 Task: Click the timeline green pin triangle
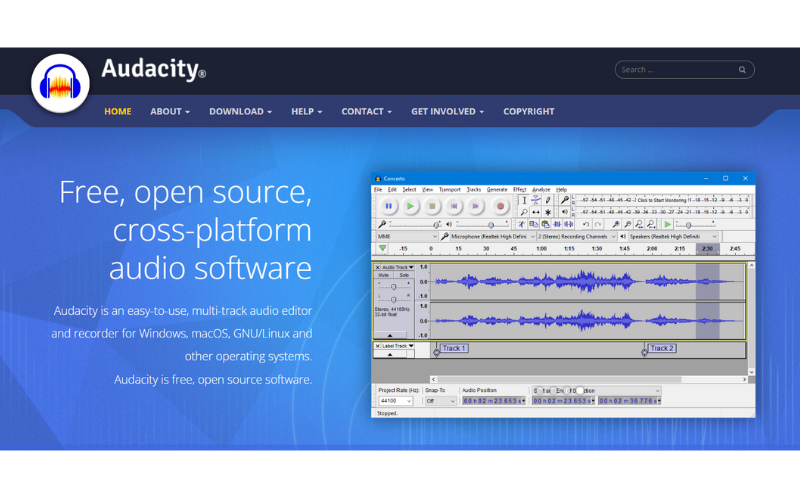382,248
